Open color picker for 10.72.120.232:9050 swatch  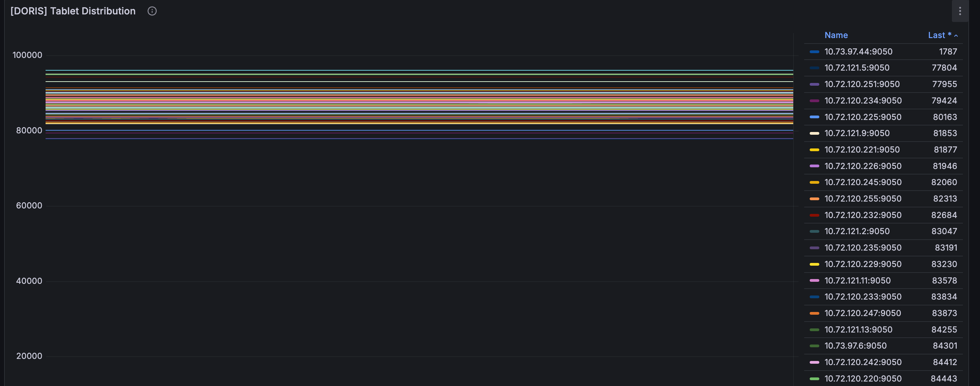coord(814,215)
